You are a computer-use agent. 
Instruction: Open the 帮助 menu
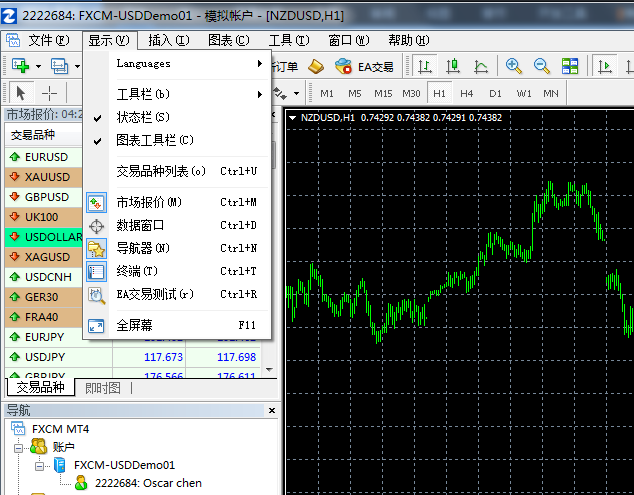tap(409, 40)
